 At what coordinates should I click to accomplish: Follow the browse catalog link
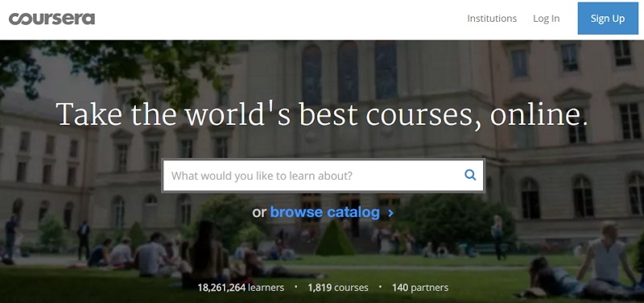325,212
